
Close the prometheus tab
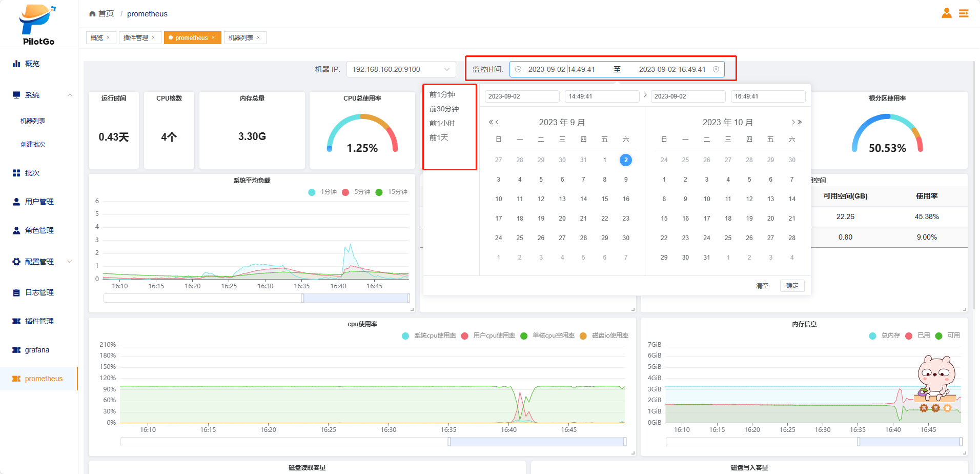(213, 37)
